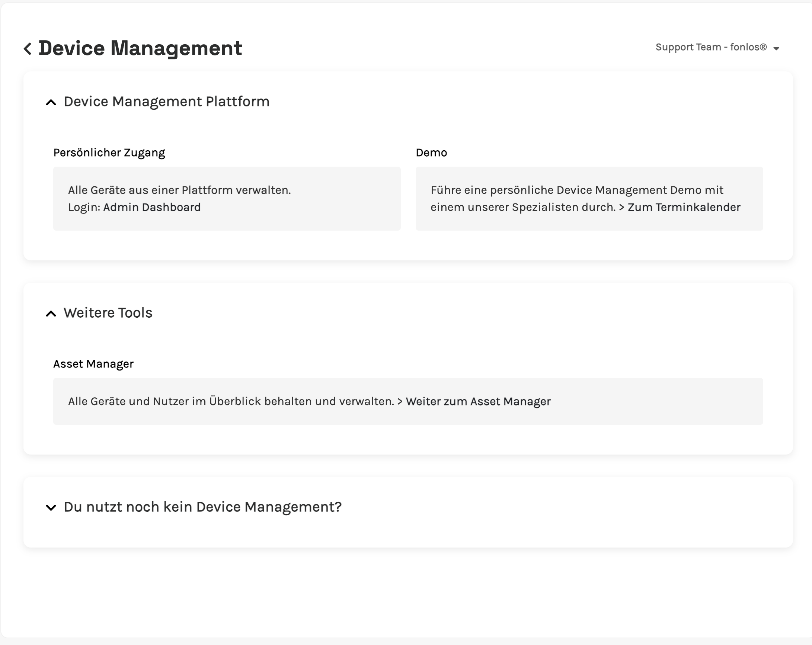Click the 'Du nutzt noch kein Device Management?' heading
812x645 pixels.
[x=202, y=507]
